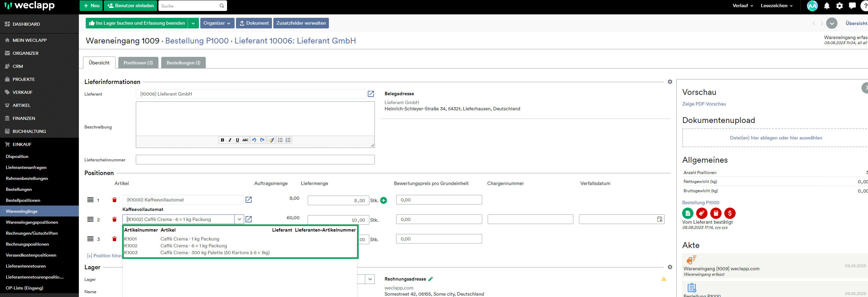Open the Caffè Crema K1002 article link icon
Viewport: 868px width, 297px height.
tap(249, 219)
